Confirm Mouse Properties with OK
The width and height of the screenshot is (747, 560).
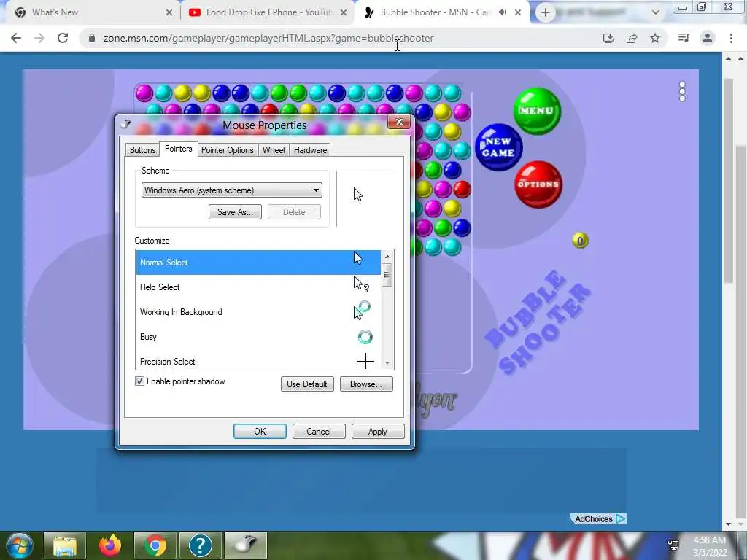pos(260,432)
